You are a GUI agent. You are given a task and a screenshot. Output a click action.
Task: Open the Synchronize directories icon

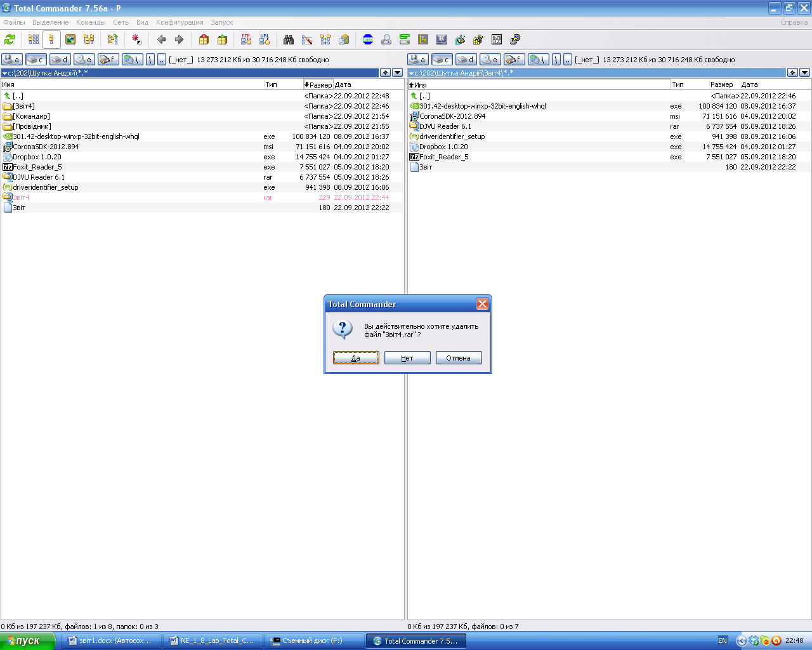tap(325, 39)
